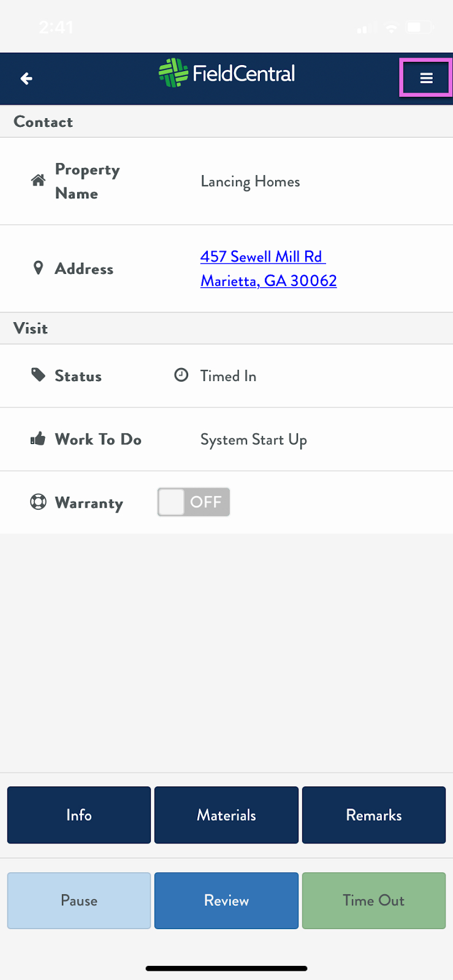This screenshot has width=453, height=980.
Task: Click the thumbs-up icon beside Work To Do
Action: (38, 439)
